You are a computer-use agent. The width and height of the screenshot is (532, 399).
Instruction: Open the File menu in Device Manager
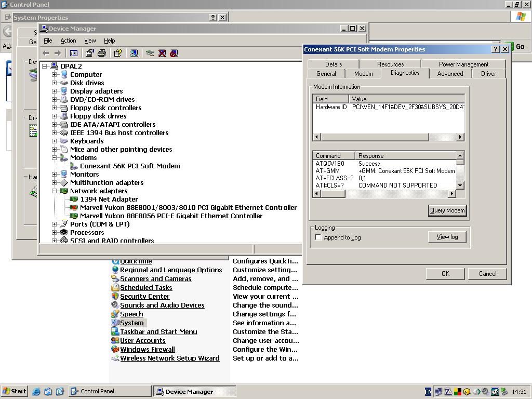48,41
